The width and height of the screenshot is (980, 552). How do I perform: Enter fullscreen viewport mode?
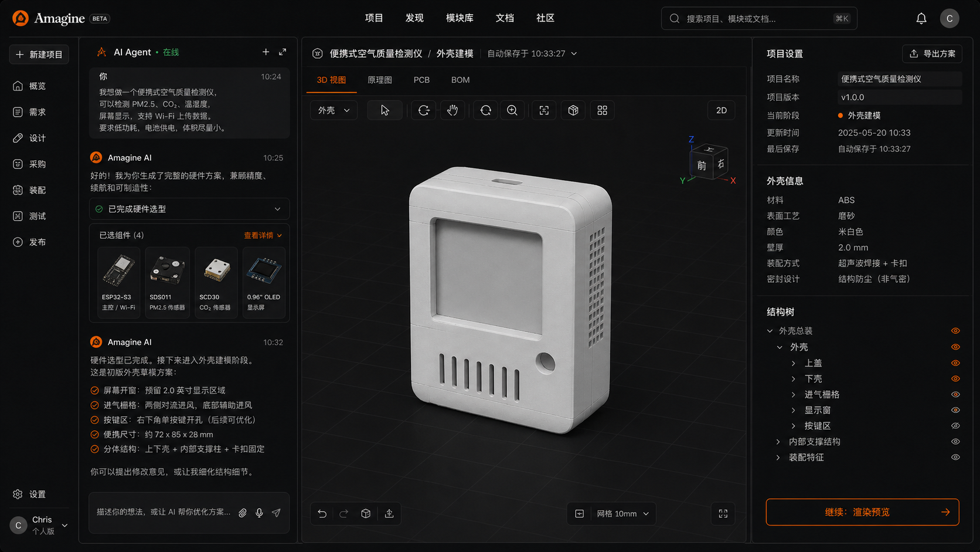coord(723,513)
